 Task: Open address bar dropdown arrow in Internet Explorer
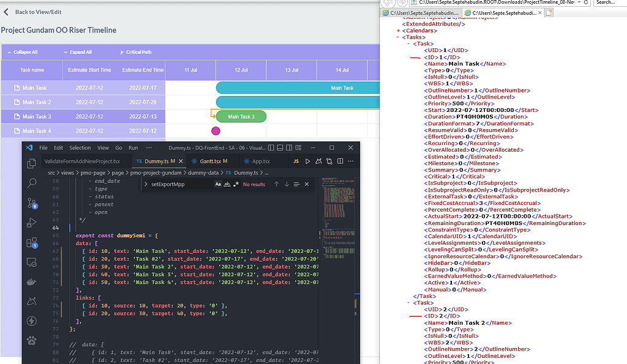click(x=579, y=2)
